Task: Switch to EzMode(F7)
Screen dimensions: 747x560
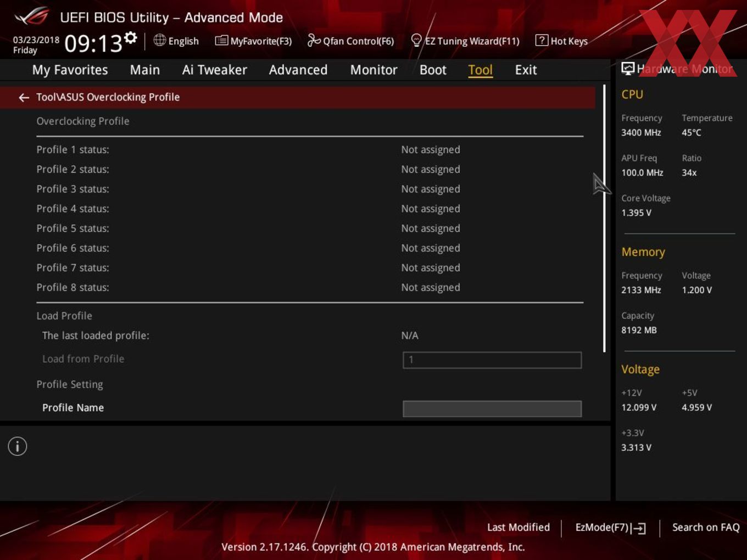Action: tap(610, 528)
